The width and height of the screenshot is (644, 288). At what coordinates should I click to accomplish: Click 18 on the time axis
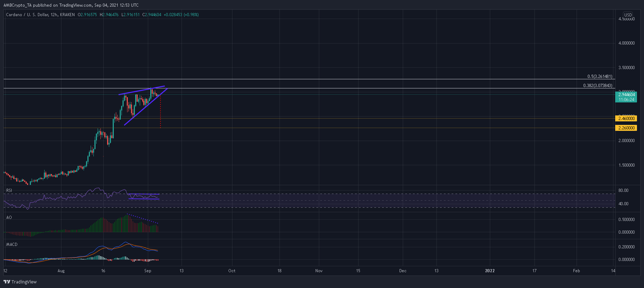tap(280, 271)
